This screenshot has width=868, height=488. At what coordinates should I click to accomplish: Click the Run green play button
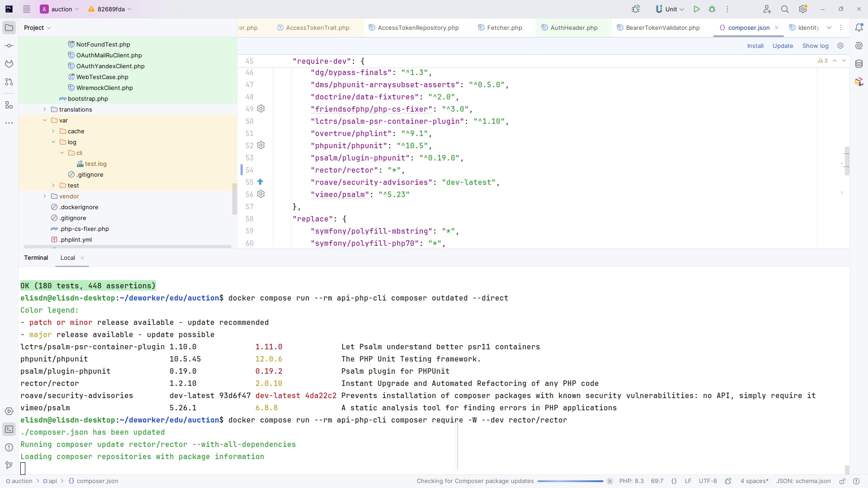(x=697, y=9)
